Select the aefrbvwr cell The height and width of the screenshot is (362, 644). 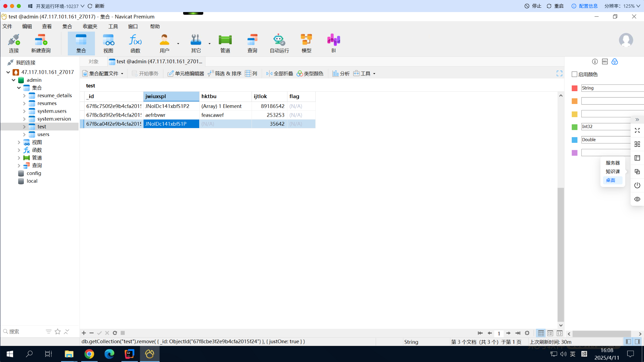point(171,115)
